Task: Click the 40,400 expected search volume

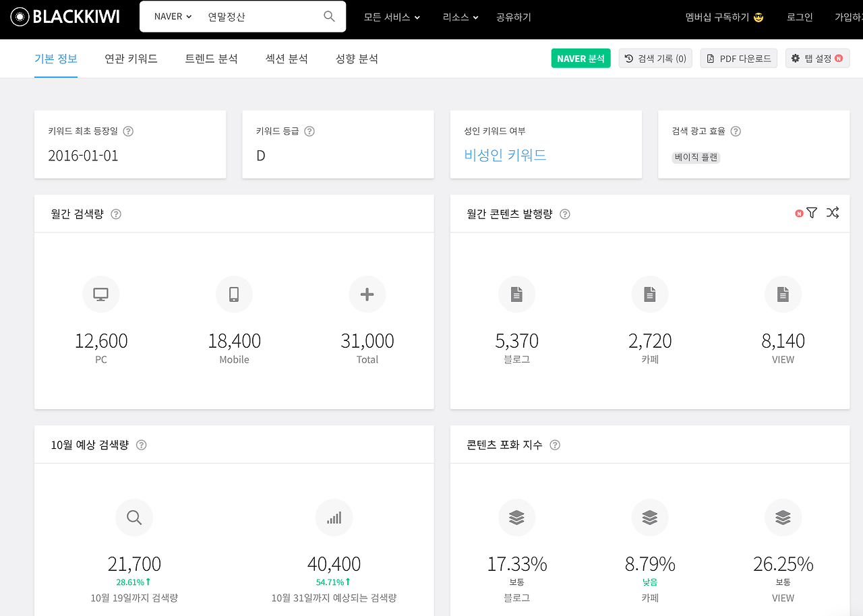Action: click(x=334, y=563)
